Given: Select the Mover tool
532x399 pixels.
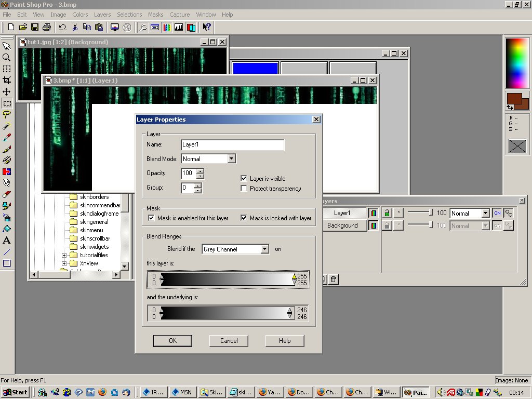Looking at the screenshot, I should point(6,91).
